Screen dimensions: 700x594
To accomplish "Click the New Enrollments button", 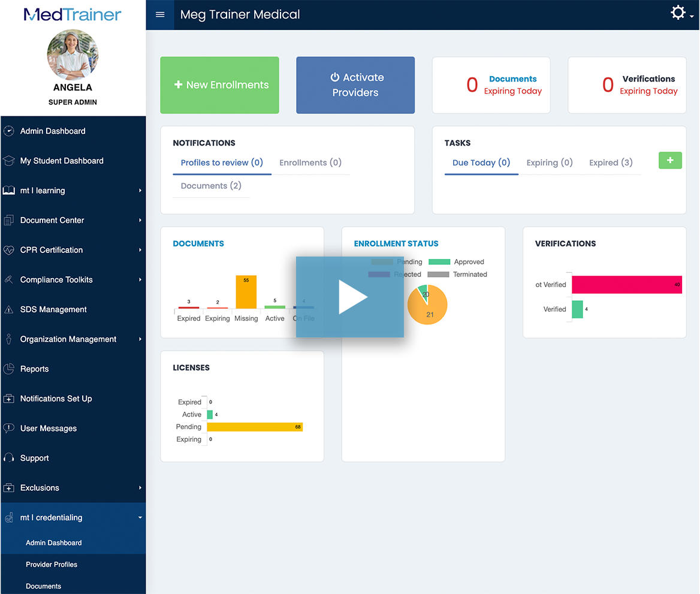I will coord(219,85).
